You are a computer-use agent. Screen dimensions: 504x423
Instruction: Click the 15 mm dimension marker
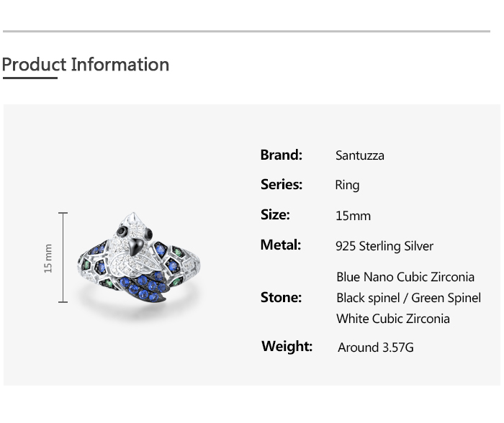pyautogui.click(x=49, y=258)
